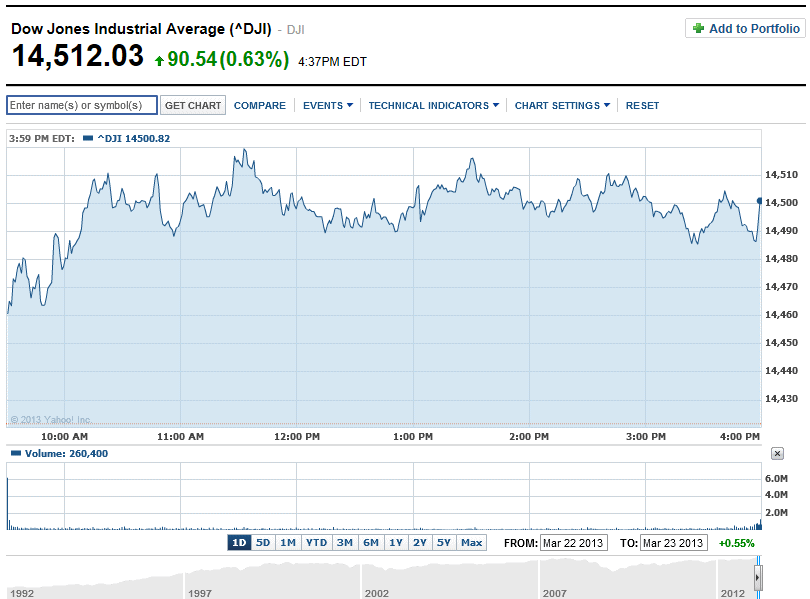Switch to the 5D range
This screenshot has width=810, height=599.
click(263, 543)
